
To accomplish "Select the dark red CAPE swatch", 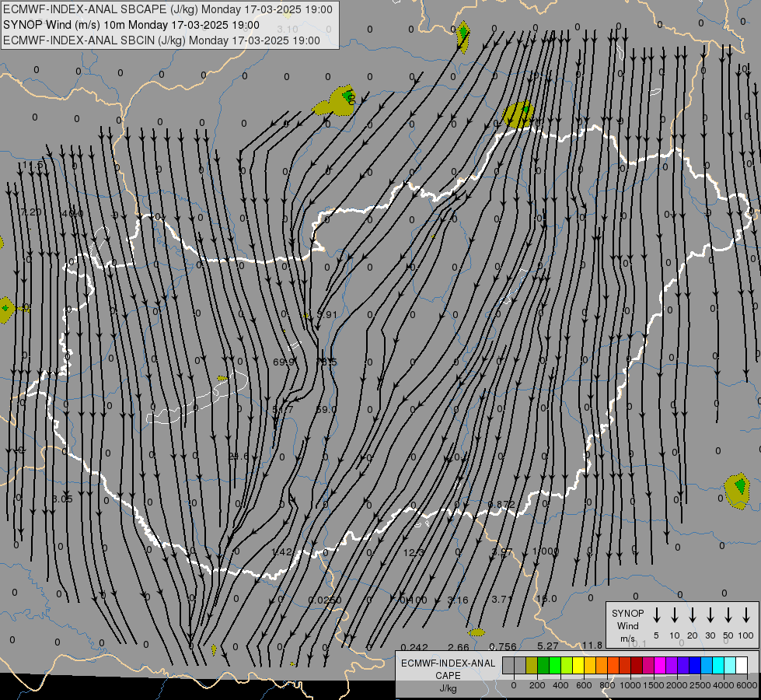I will pos(637,666).
